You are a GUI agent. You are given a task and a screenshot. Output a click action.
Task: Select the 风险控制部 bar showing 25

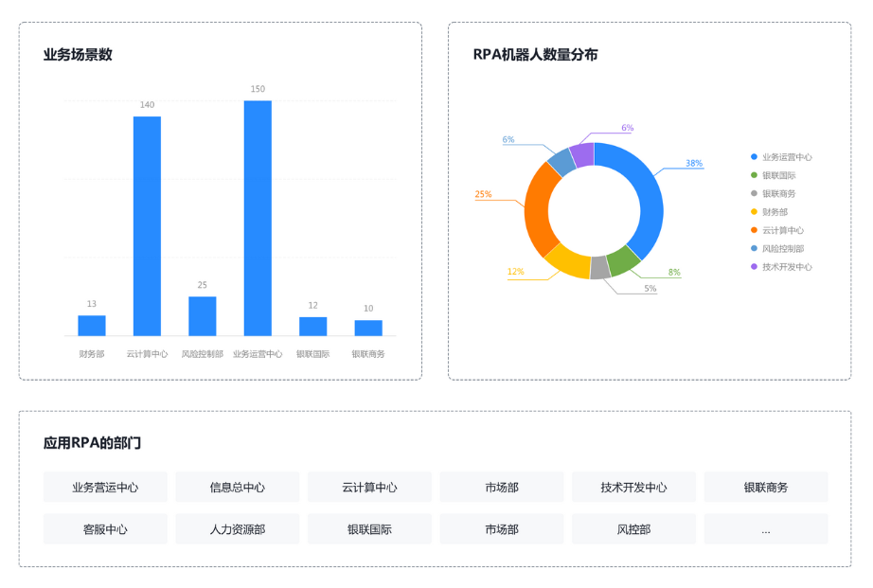pyautogui.click(x=203, y=316)
